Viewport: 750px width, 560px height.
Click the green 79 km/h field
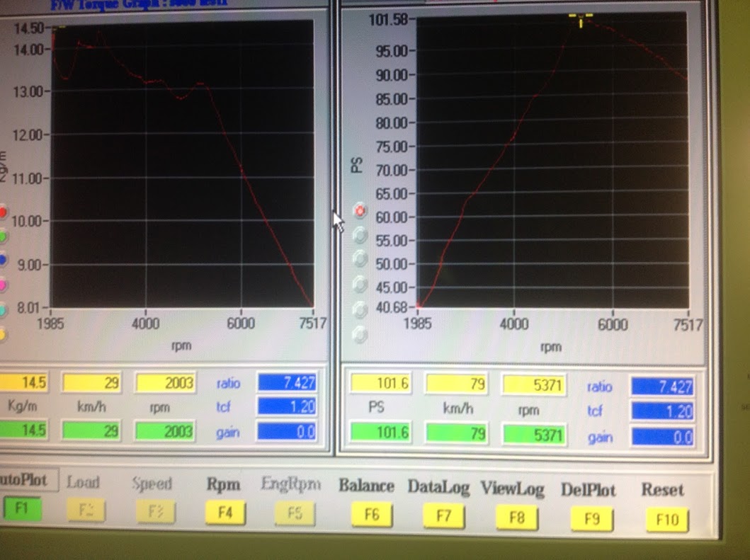[457, 434]
